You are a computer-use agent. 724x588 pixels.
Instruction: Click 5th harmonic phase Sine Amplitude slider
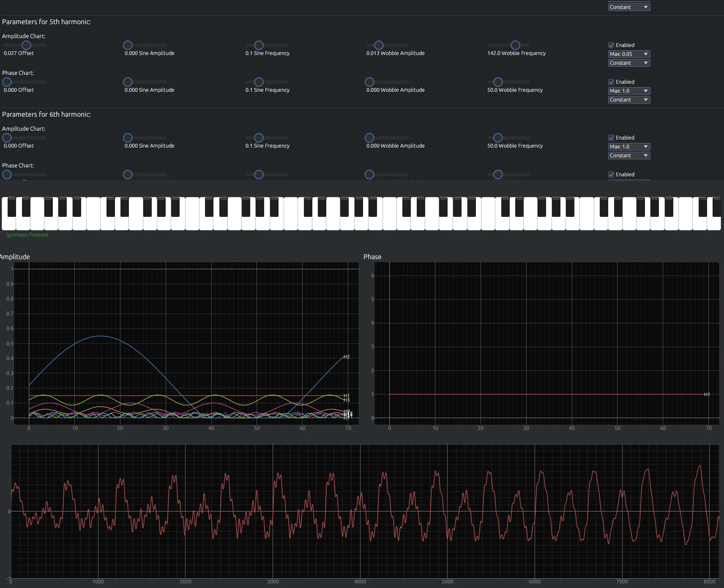pos(145,82)
